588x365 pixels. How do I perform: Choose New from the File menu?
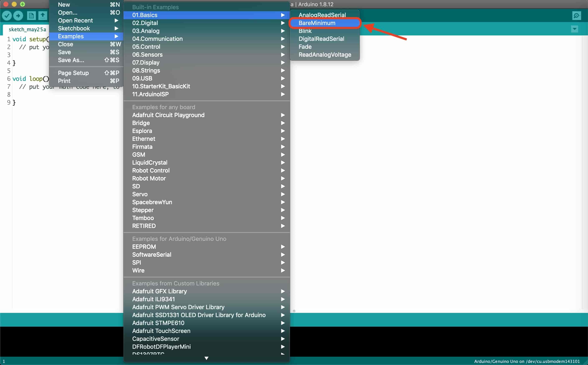click(86, 5)
